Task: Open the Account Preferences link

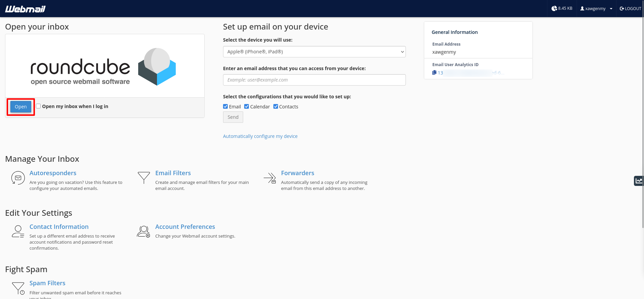Action: (x=185, y=227)
